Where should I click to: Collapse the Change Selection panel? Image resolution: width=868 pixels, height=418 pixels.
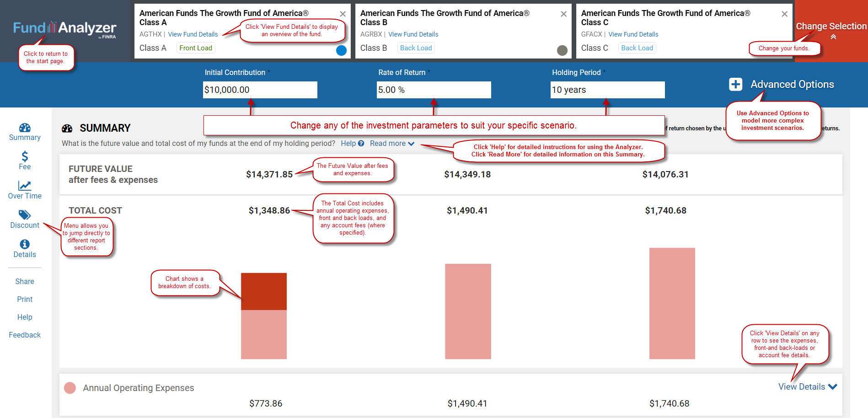[x=833, y=37]
